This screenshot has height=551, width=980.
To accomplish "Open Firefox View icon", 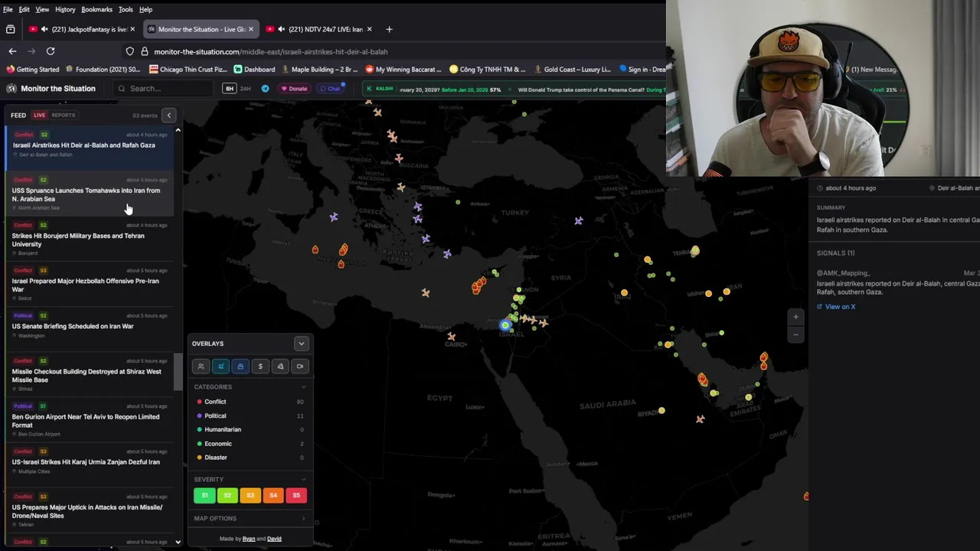I will 10,29.
